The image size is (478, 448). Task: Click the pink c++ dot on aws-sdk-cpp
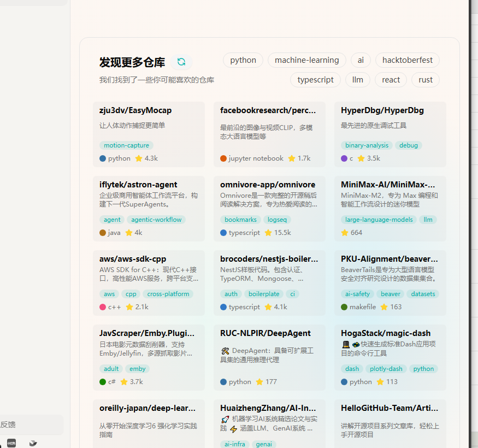point(103,307)
